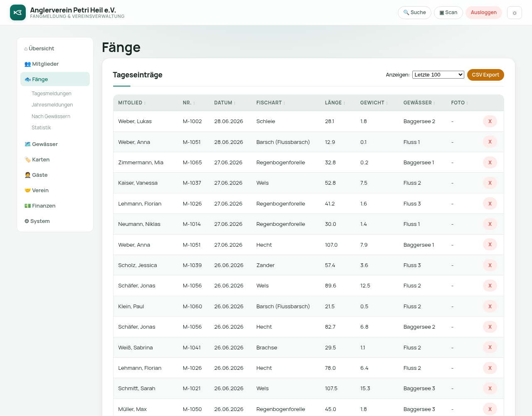Go to Übersicht in the sidebar

point(55,49)
